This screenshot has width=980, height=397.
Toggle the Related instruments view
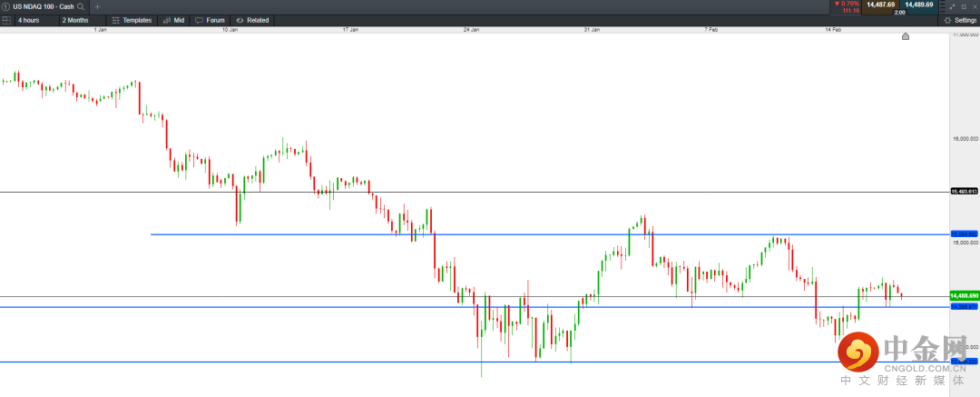(x=252, y=20)
